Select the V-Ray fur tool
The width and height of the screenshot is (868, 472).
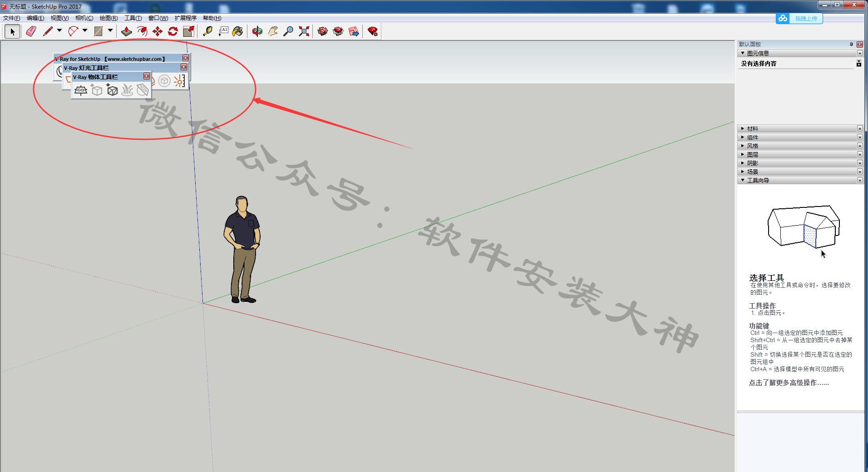[128, 90]
